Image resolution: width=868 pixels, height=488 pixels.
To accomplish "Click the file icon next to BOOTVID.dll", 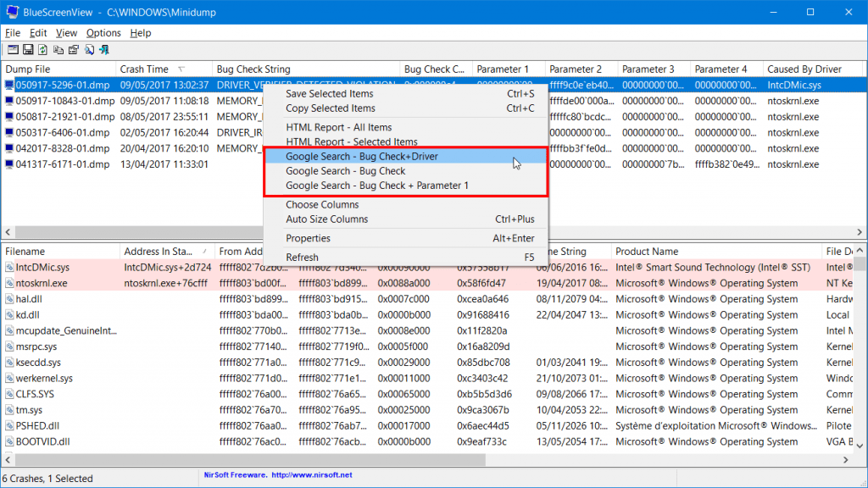I will [9, 442].
